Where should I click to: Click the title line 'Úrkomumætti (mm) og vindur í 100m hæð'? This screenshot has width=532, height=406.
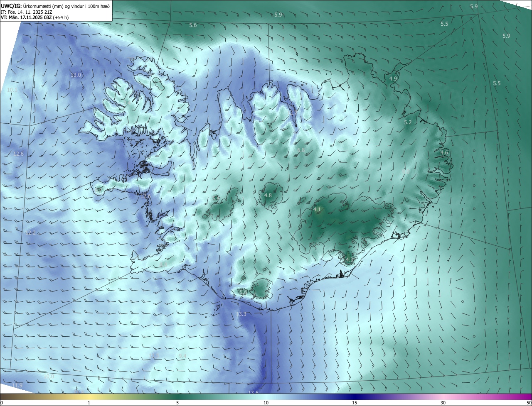66,6
